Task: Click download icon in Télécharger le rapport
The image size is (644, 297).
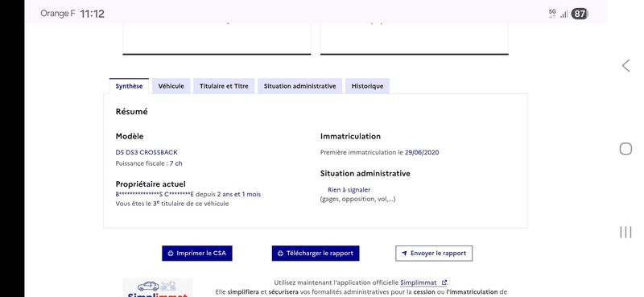Action: click(x=280, y=254)
